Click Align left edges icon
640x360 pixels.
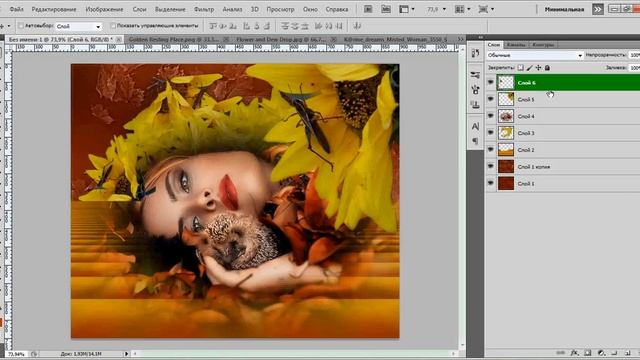click(x=247, y=26)
